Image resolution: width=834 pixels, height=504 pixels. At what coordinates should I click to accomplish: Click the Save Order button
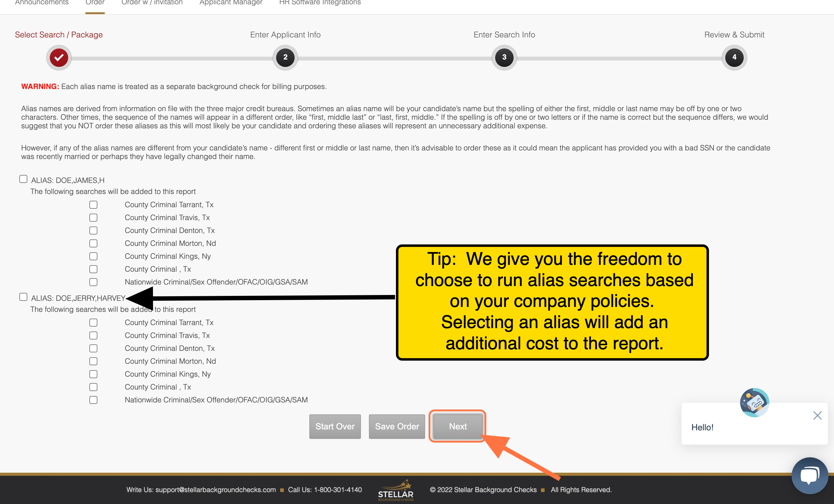397,427
